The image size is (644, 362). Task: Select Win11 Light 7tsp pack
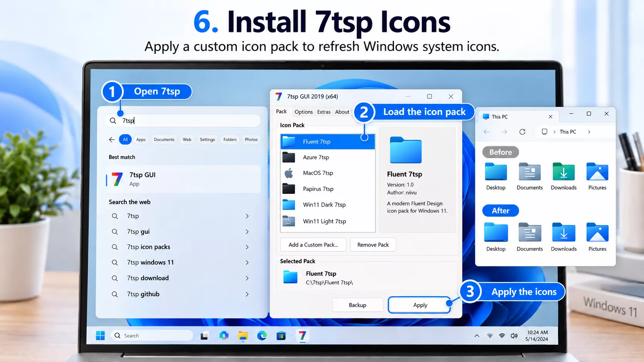(328, 221)
